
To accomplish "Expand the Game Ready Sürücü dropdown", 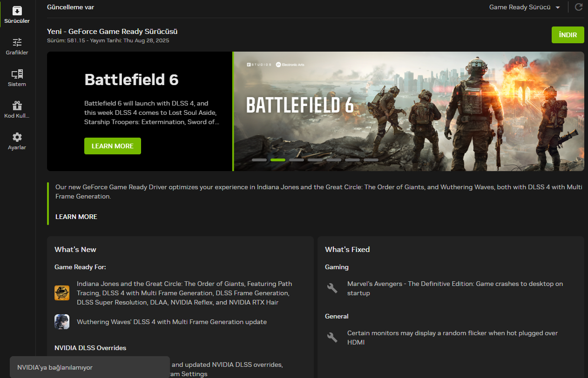I will [x=524, y=7].
